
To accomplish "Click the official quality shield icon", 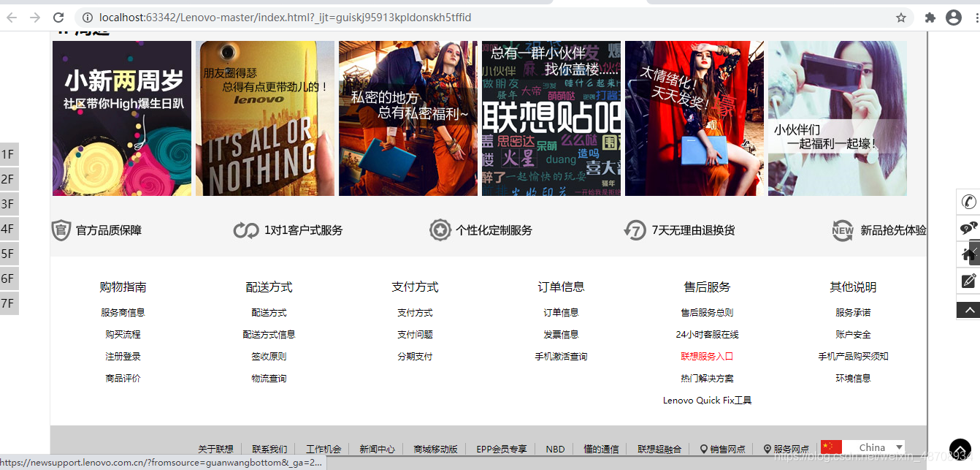I will [61, 230].
